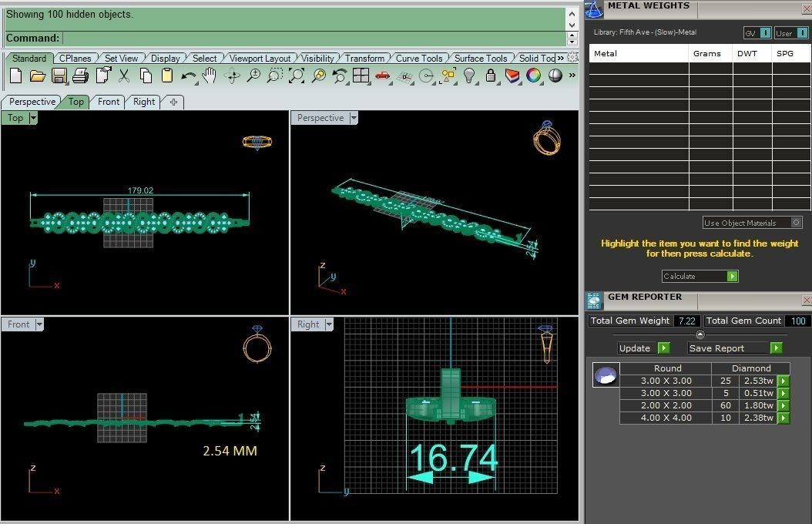Image resolution: width=812 pixels, height=524 pixels.
Task: Click the shaded sphere render icon
Action: 555,76
